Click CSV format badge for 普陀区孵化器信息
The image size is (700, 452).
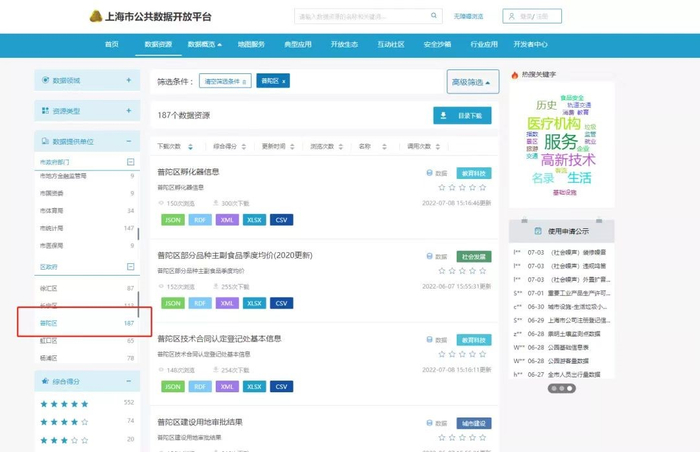tap(282, 220)
